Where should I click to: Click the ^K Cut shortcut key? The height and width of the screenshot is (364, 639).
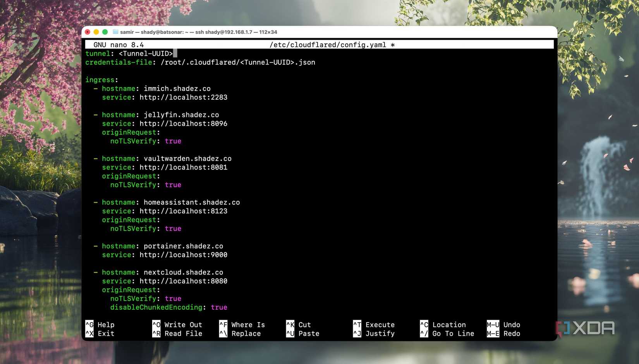[x=290, y=325]
